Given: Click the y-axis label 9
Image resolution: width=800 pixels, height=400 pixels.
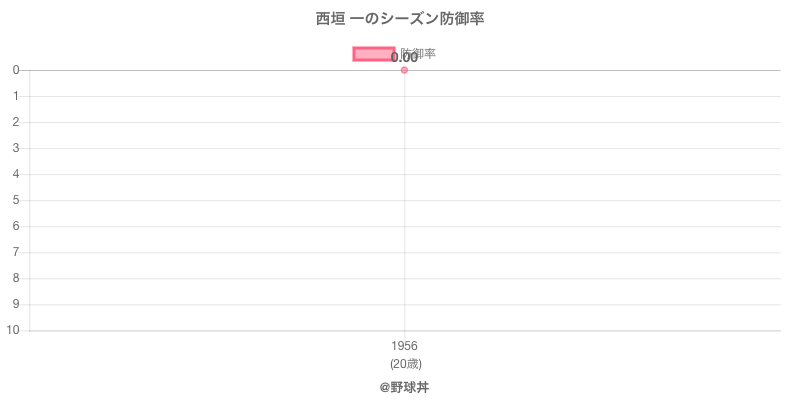Looking at the screenshot, I should [x=17, y=304].
